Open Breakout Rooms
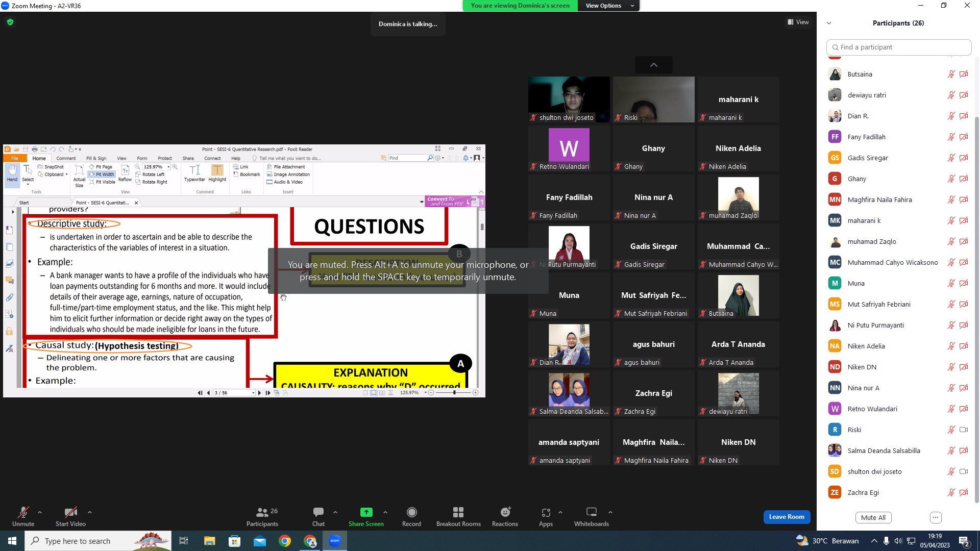This screenshot has height=551, width=980. (x=458, y=516)
